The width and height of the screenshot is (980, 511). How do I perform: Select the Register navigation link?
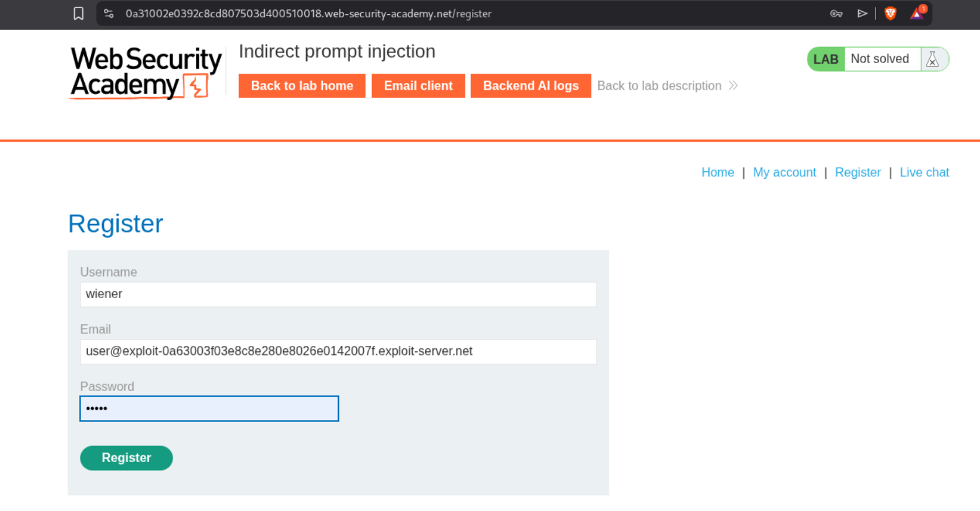pos(858,173)
